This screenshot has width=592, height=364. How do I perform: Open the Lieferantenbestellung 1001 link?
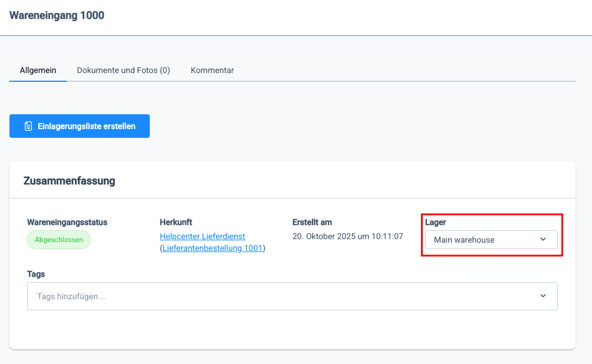click(x=212, y=249)
